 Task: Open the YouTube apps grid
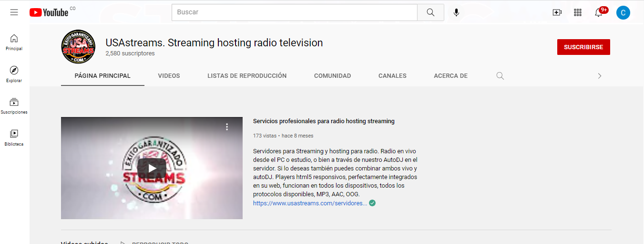(578, 12)
